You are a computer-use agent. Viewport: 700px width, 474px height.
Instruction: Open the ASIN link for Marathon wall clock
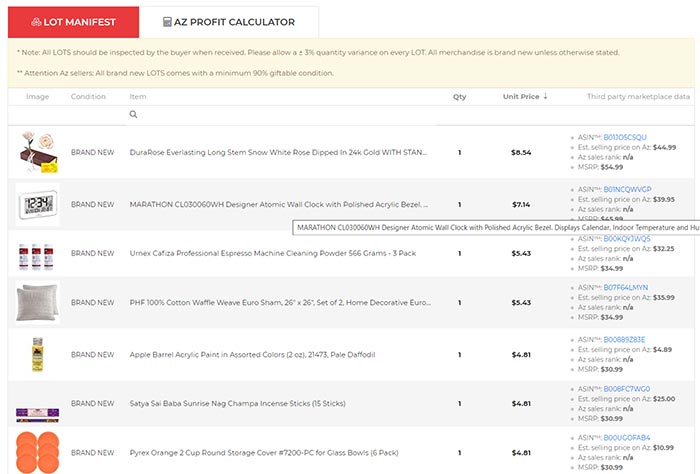pyautogui.click(x=627, y=189)
